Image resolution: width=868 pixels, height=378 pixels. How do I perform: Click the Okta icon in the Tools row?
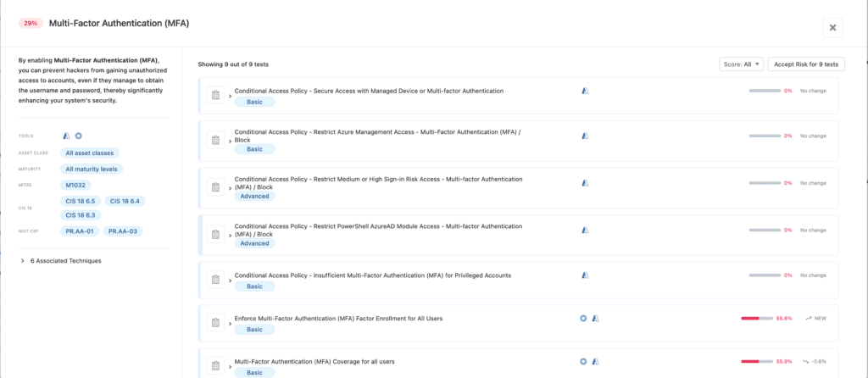pyautogui.click(x=78, y=136)
